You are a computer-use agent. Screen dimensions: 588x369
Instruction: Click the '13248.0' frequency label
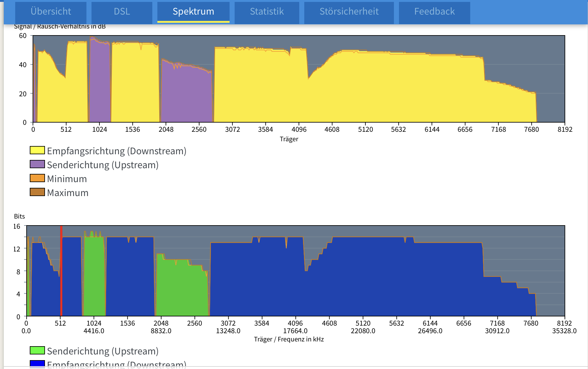[228, 331]
